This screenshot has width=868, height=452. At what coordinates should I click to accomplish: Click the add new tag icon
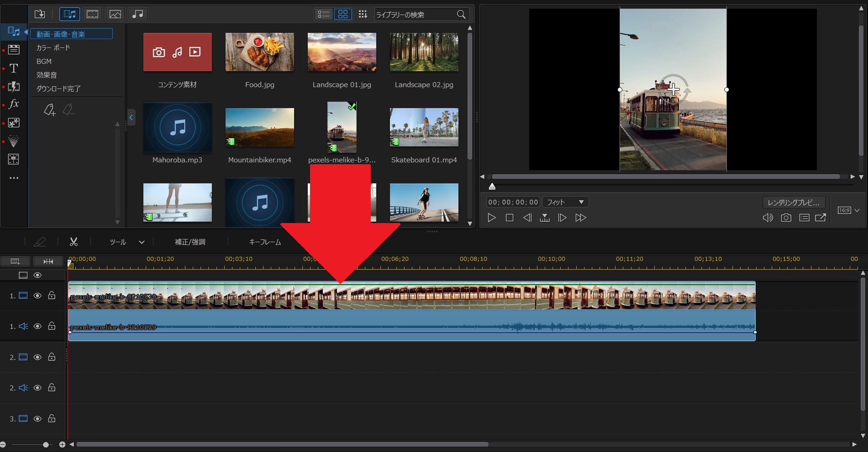(49, 109)
